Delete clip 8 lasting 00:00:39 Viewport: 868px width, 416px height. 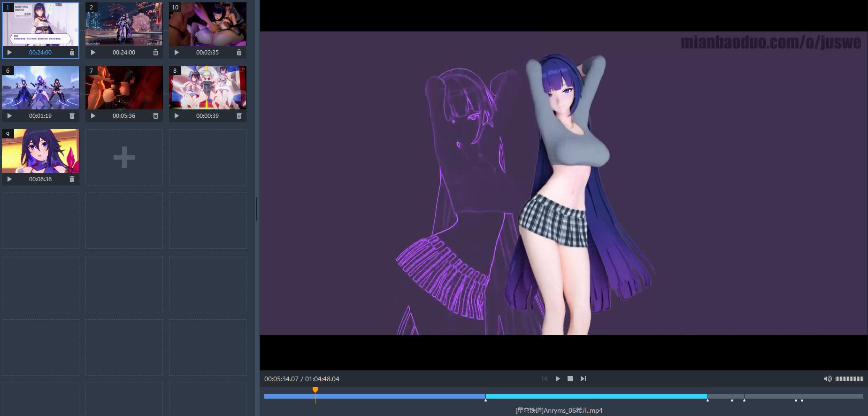239,116
